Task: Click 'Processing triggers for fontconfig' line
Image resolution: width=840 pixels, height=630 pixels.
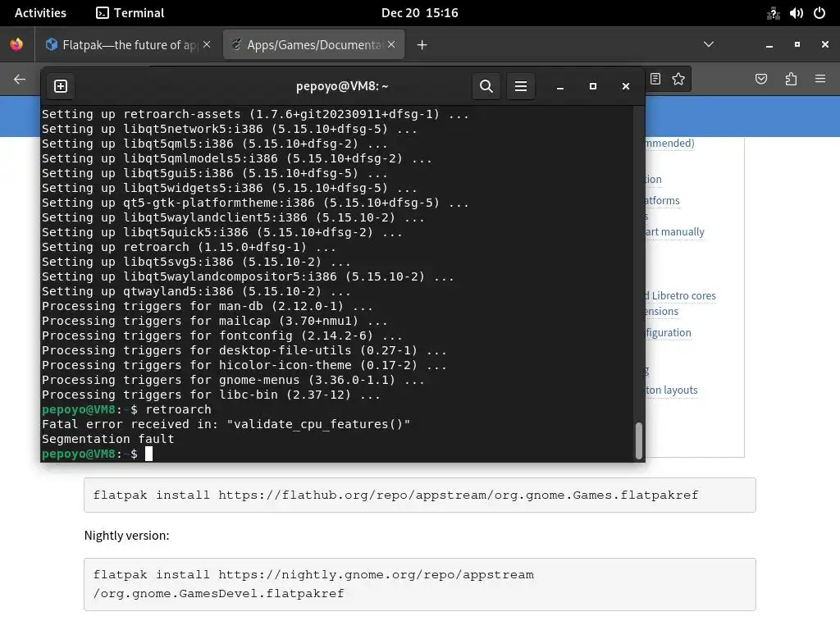Action: pyautogui.click(x=221, y=336)
